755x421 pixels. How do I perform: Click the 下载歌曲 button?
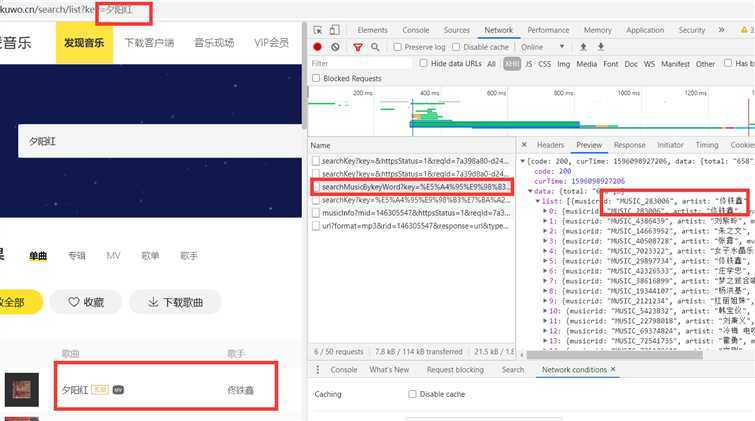(175, 302)
